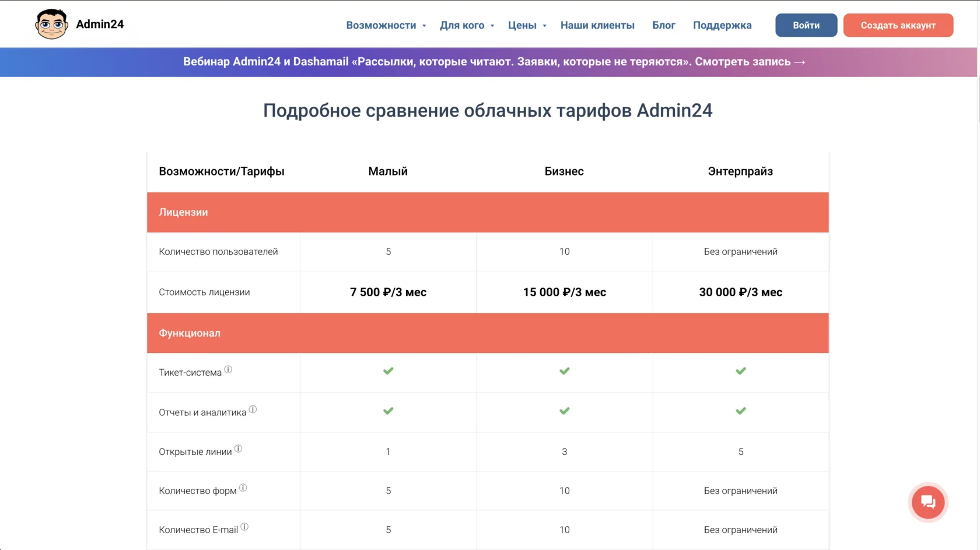This screenshot has height=550, width=980.
Task: Click the Возможности/Тарифы table header
Action: 222,171
